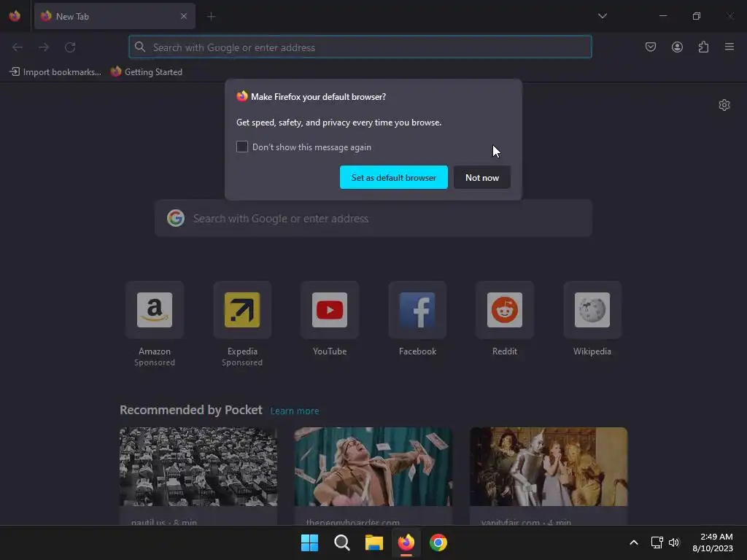Screen dimensions: 747x560
Task: Check Don't show this message again
Action: pyautogui.click(x=242, y=147)
